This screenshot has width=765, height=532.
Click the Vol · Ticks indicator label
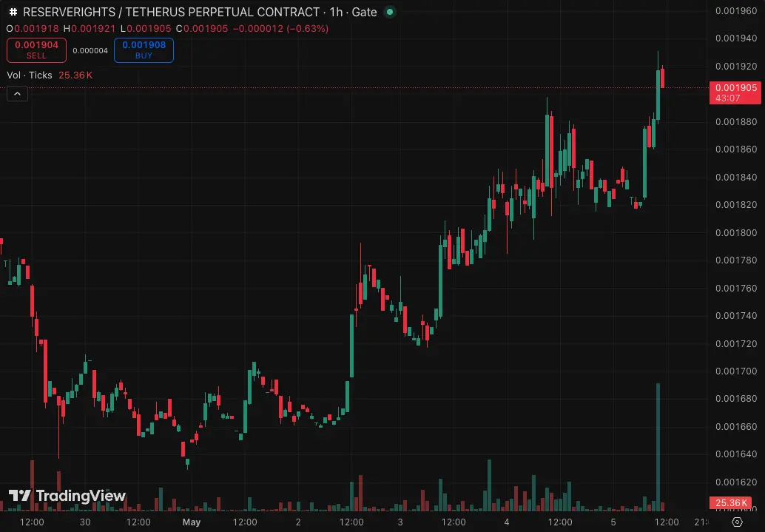click(30, 75)
